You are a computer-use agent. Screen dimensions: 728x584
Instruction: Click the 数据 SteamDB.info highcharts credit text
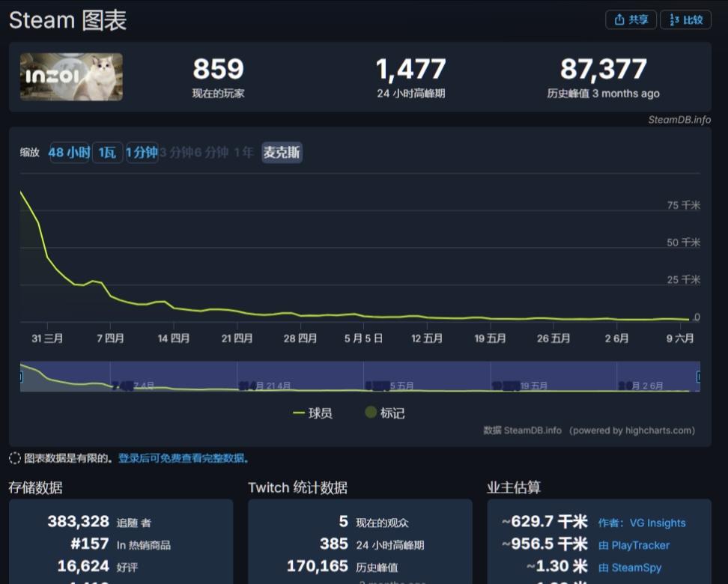[x=589, y=431]
